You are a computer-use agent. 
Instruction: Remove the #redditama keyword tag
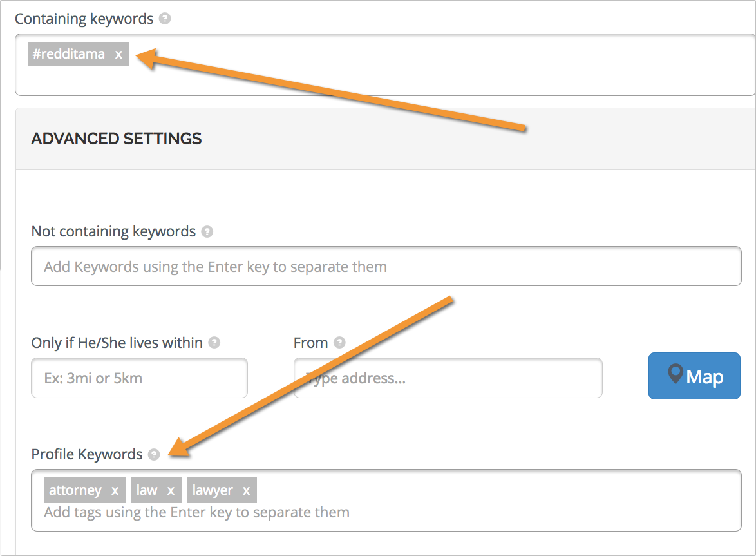[x=118, y=55]
